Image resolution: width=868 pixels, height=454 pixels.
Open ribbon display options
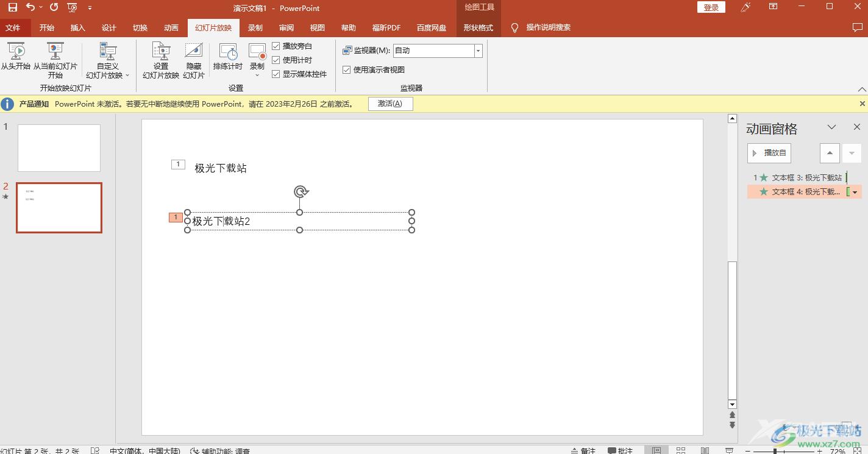click(773, 7)
